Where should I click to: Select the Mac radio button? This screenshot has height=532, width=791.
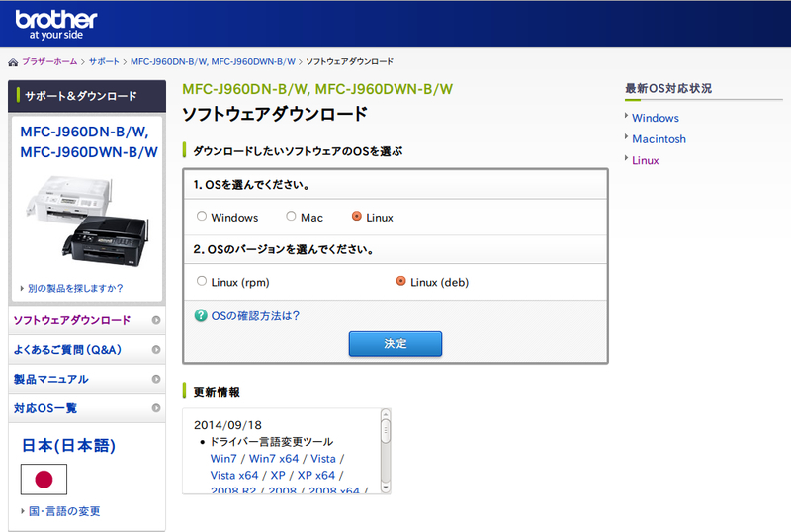tap(291, 216)
